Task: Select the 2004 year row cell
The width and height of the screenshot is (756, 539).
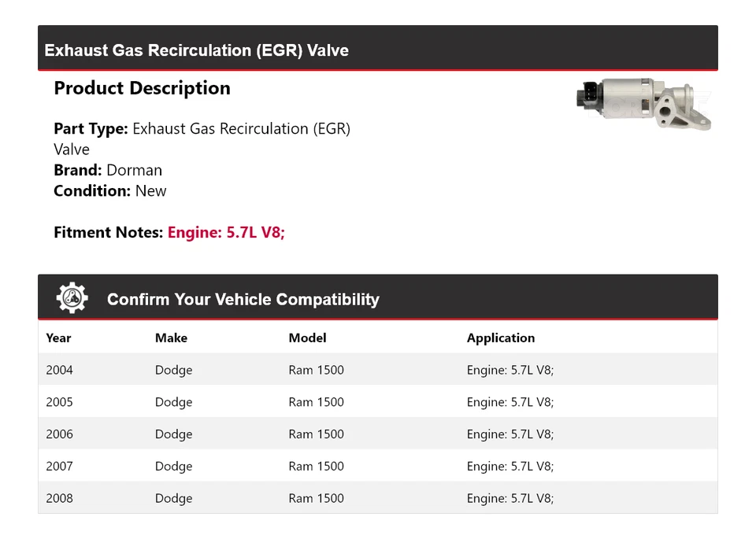Action: (x=59, y=370)
